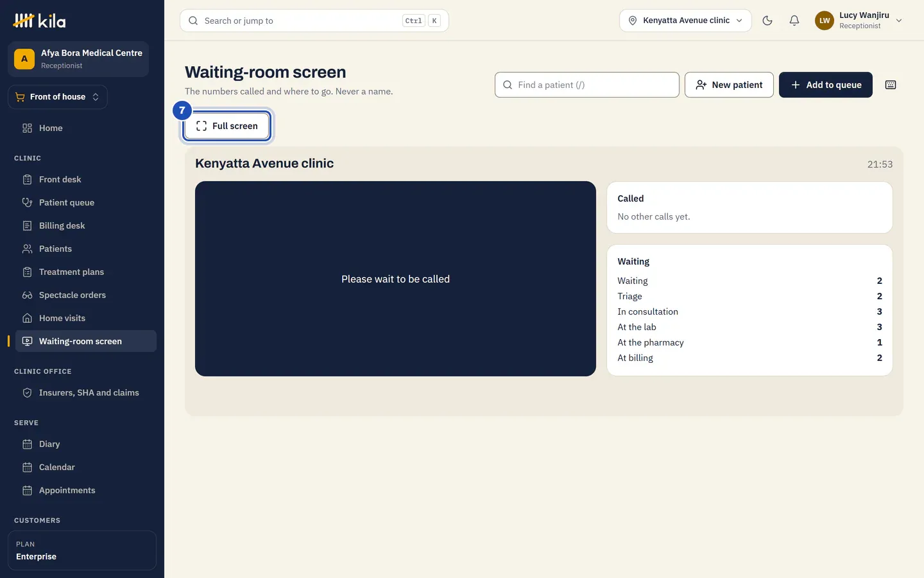
Task: Open the Enterprise plan card
Action: pos(82,550)
